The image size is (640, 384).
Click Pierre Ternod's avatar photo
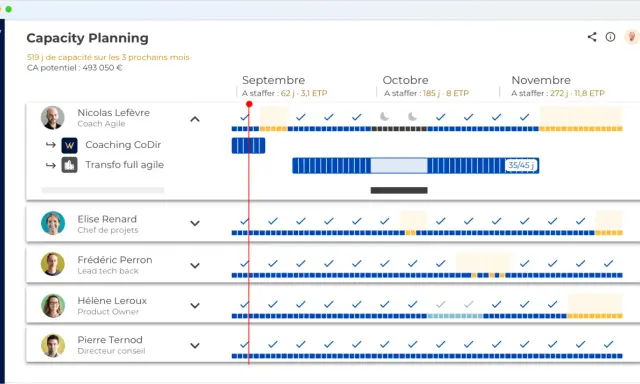pos(53,345)
